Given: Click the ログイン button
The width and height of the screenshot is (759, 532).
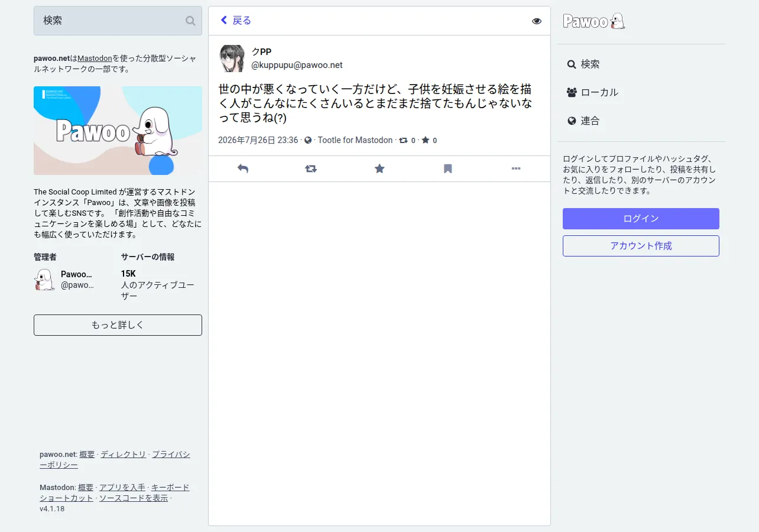Looking at the screenshot, I should pyautogui.click(x=641, y=219).
